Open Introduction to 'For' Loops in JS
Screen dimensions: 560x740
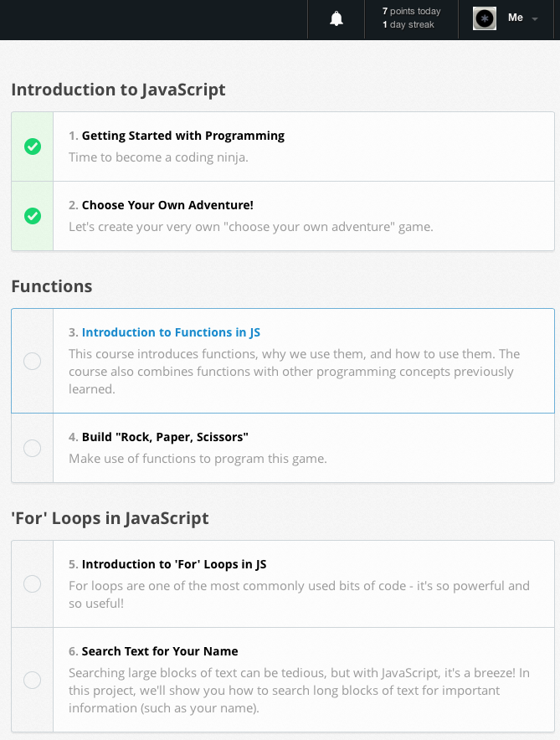[174, 564]
